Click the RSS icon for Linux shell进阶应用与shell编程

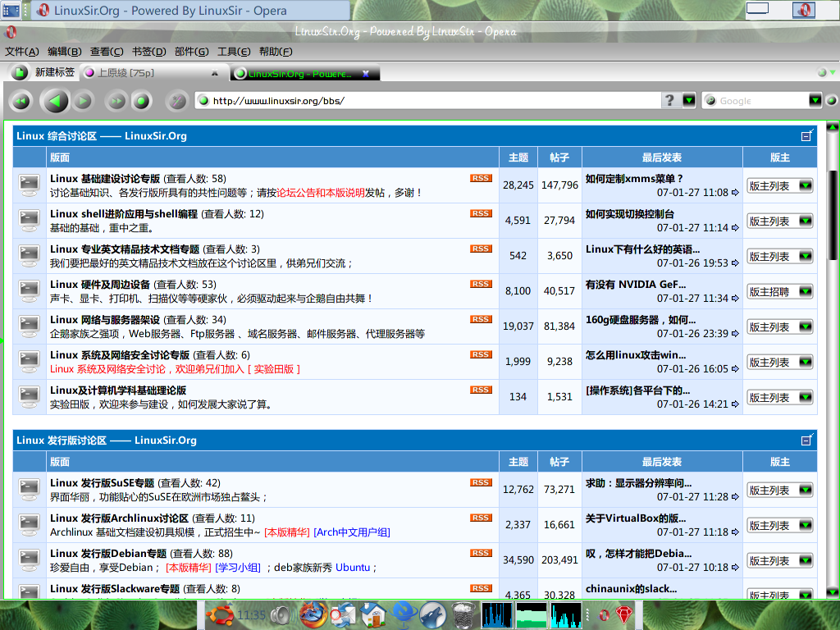(481, 213)
